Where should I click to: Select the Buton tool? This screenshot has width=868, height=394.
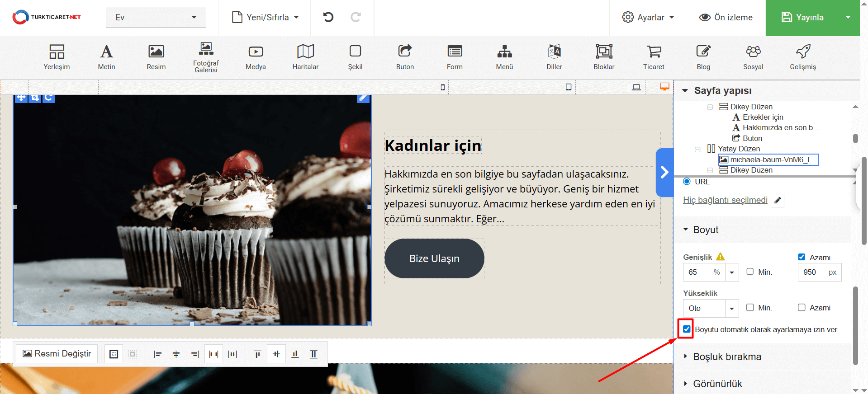click(x=405, y=57)
